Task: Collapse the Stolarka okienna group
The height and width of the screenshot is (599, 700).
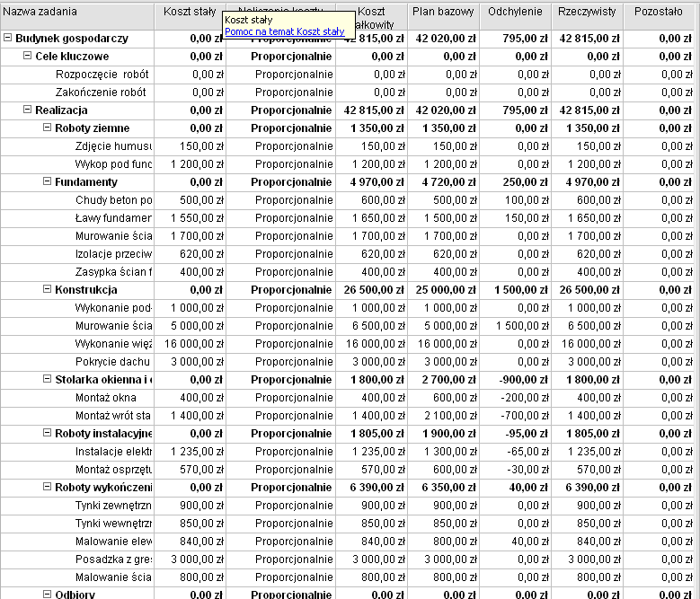Action: point(47,379)
